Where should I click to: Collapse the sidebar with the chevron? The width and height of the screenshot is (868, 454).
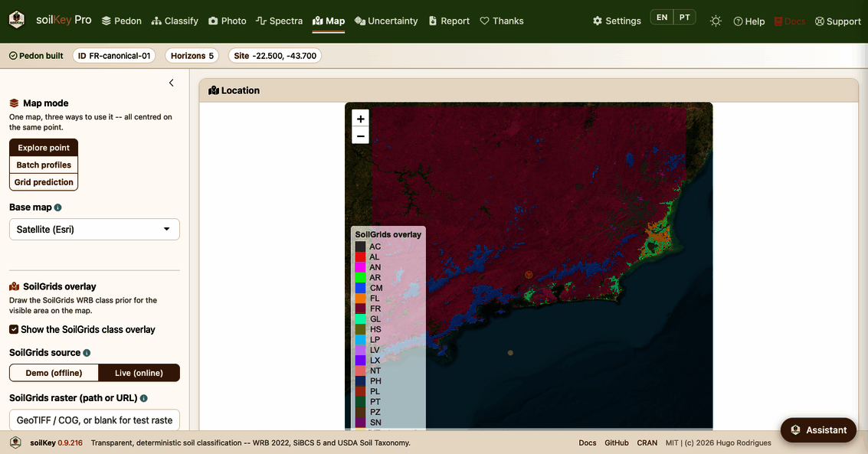[x=172, y=83]
